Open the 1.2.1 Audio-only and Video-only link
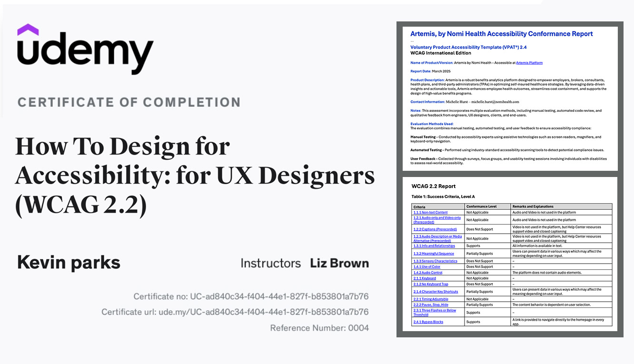This screenshot has height=364, width=634. point(437,220)
